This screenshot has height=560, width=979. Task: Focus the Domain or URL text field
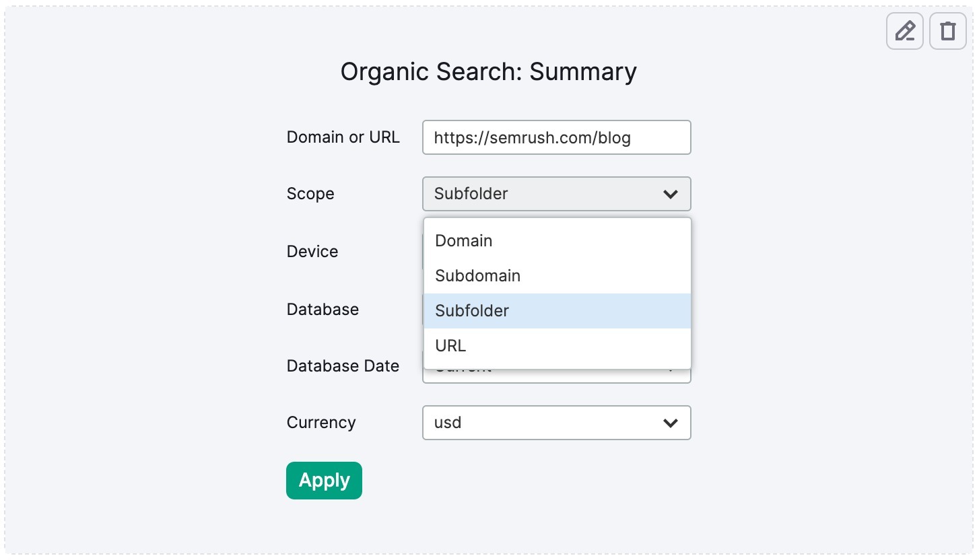click(556, 138)
